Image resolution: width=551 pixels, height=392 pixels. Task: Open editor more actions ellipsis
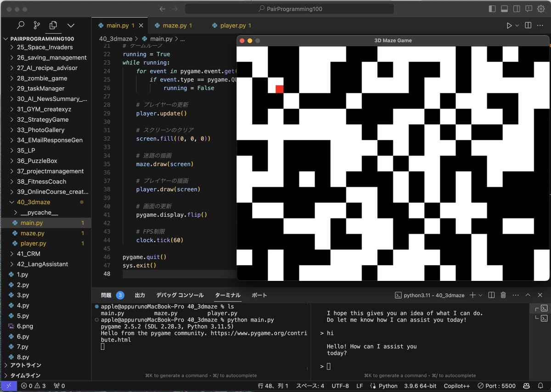[x=541, y=26]
